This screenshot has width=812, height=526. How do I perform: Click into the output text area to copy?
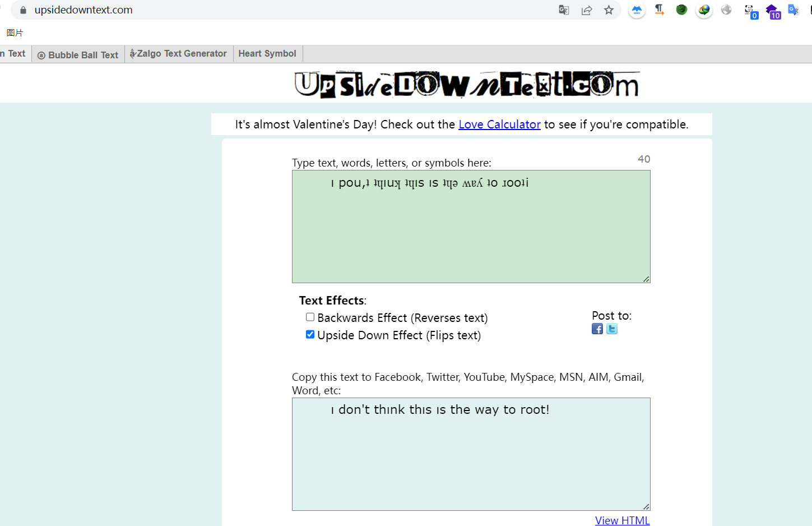471,454
